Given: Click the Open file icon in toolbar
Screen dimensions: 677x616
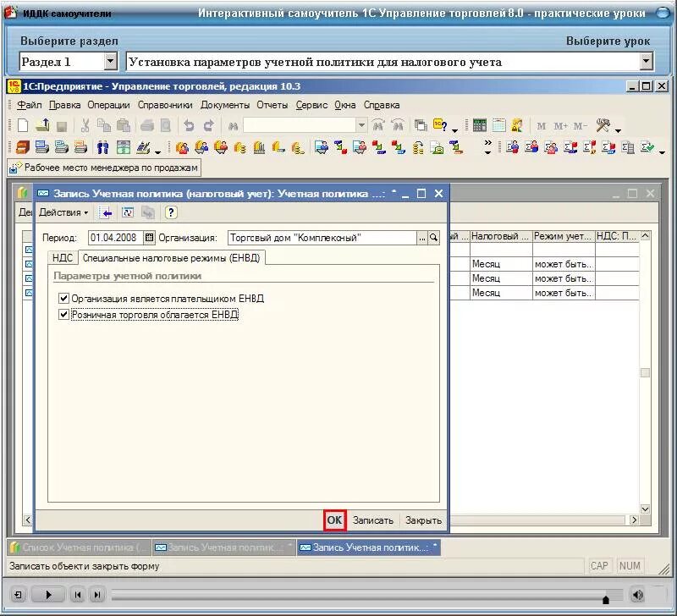Looking at the screenshot, I should 41,125.
